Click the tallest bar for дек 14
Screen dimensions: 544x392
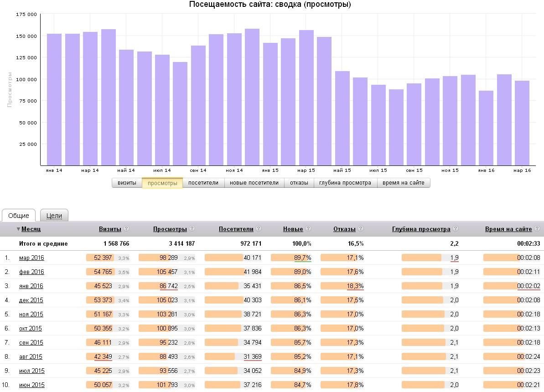(252, 97)
